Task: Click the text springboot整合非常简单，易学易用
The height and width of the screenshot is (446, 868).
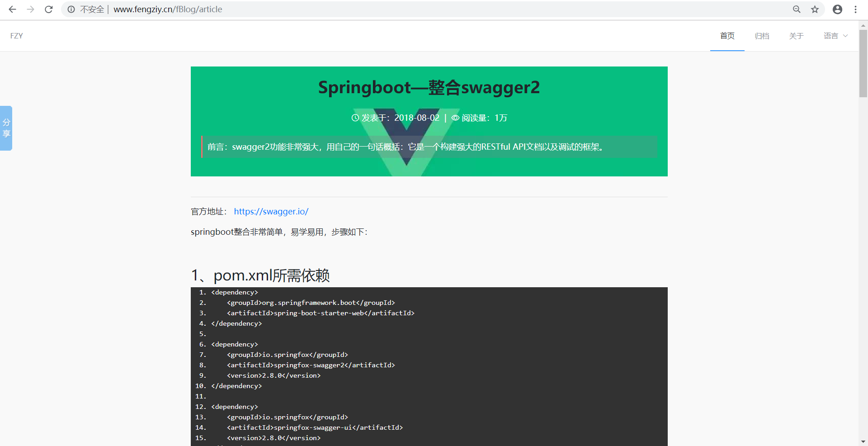Action: click(x=279, y=232)
